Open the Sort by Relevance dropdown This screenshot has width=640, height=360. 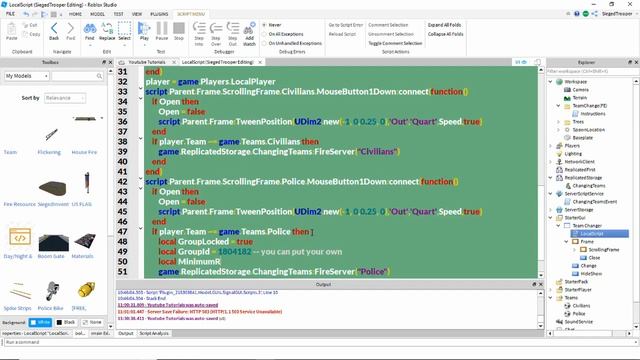pyautogui.click(x=64, y=98)
